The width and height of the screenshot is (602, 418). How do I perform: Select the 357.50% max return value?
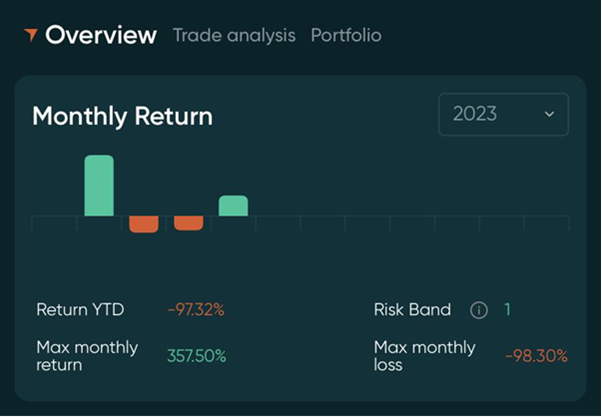tap(196, 356)
